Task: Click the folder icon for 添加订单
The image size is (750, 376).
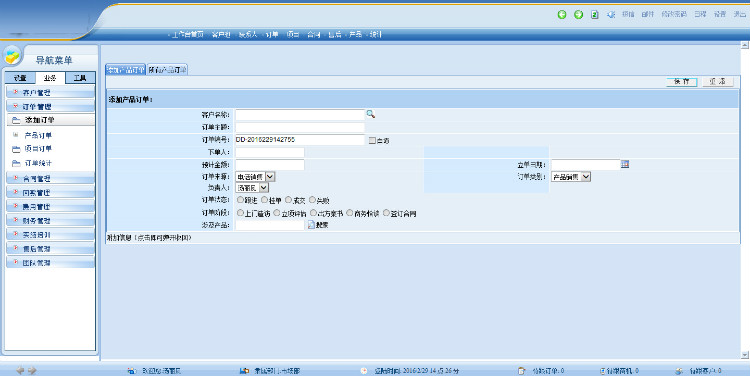Action: point(16,120)
